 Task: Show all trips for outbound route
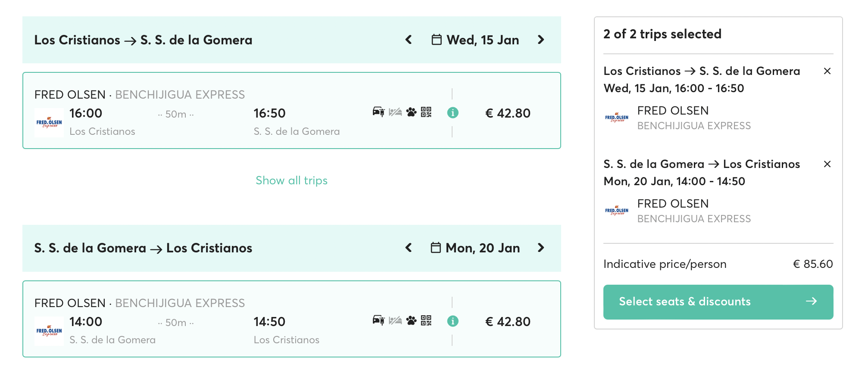tap(291, 180)
